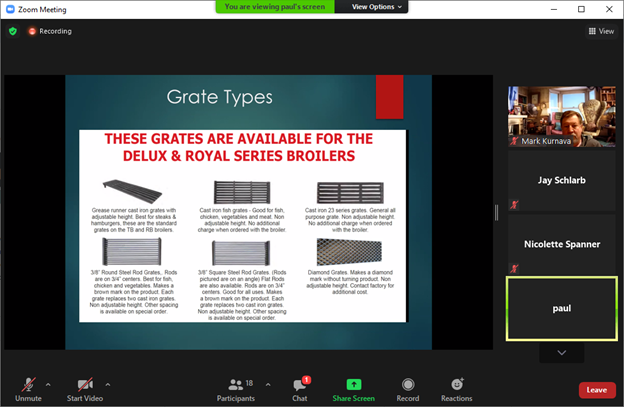The image size is (624, 407).
Task: Click the cast iron fish grate image
Action: click(242, 192)
